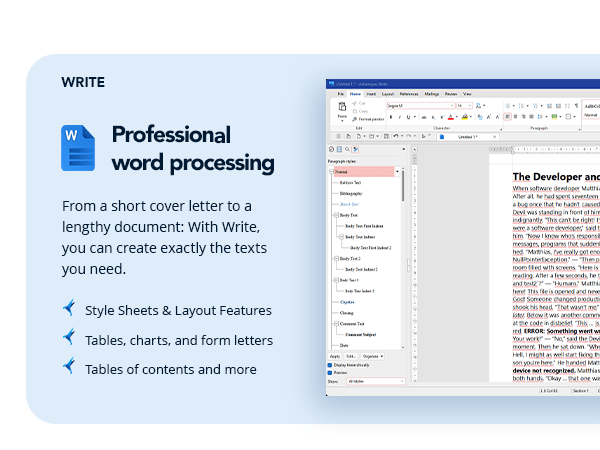Collapse the Body Text tree node
The height and width of the screenshot is (450, 600).
336,215
